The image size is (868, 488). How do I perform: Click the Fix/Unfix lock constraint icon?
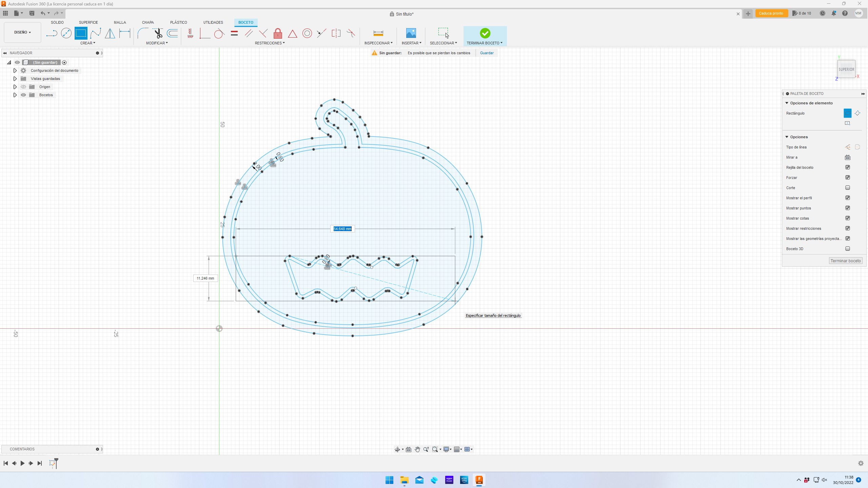click(x=278, y=33)
